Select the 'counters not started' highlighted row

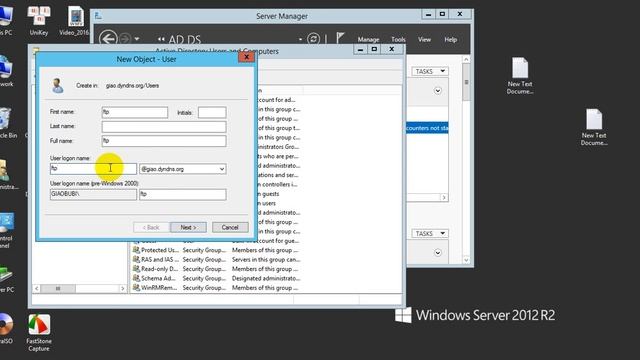(x=427, y=128)
